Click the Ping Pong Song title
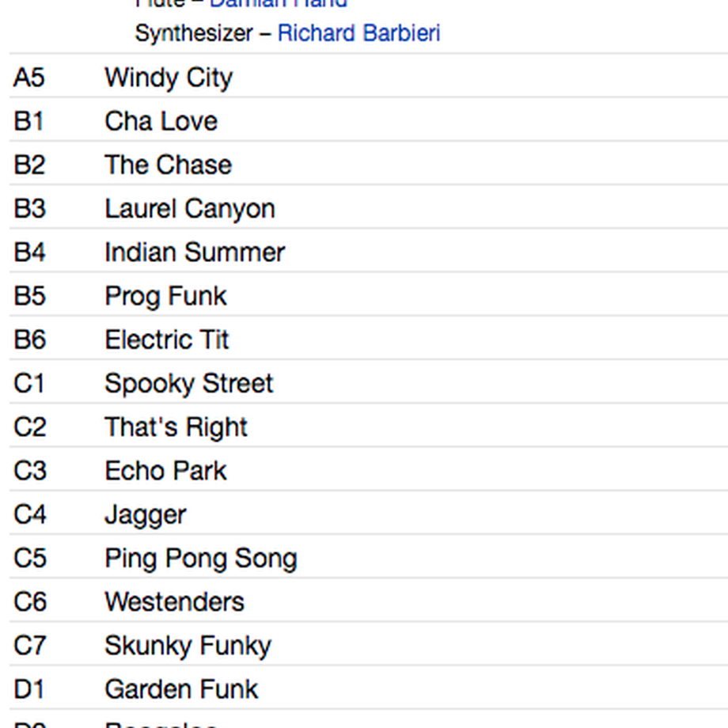This screenshot has height=728, width=728. [201, 558]
